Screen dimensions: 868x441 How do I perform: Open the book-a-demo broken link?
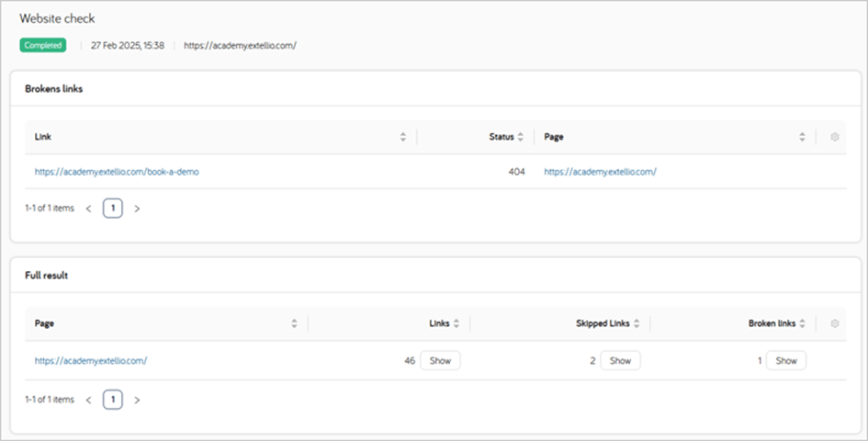coord(117,172)
